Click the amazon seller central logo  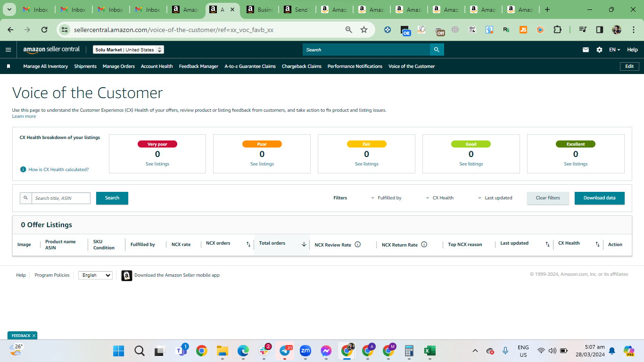[51, 49]
